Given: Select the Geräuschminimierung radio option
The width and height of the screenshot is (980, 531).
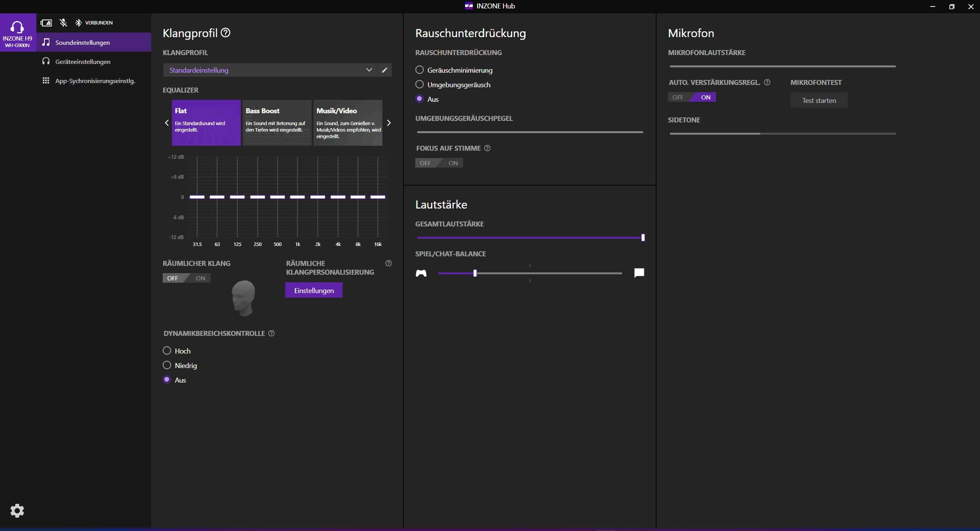Looking at the screenshot, I should pyautogui.click(x=420, y=70).
